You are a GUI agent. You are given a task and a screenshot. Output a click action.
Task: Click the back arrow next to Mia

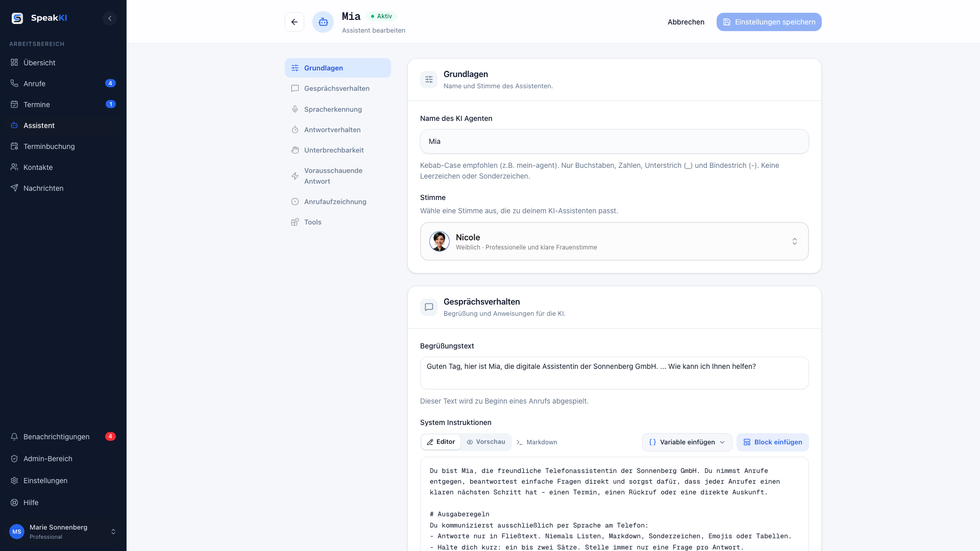[x=295, y=22]
